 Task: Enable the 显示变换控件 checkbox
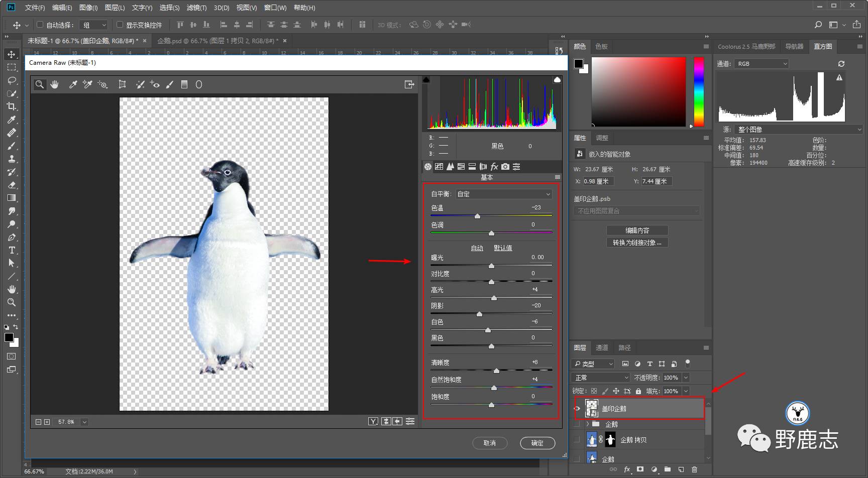[120, 25]
